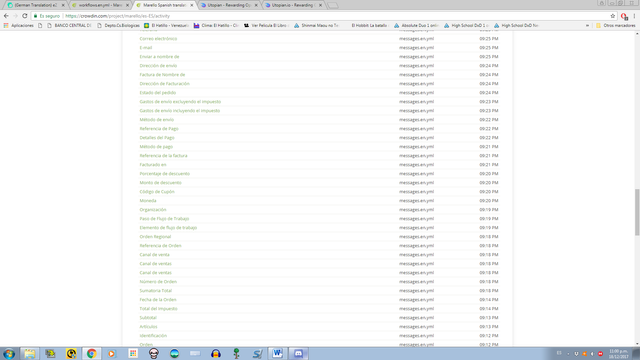The width and height of the screenshot is (640, 360).
Task: Open Google Chrome in the taskbar
Action: (91, 353)
